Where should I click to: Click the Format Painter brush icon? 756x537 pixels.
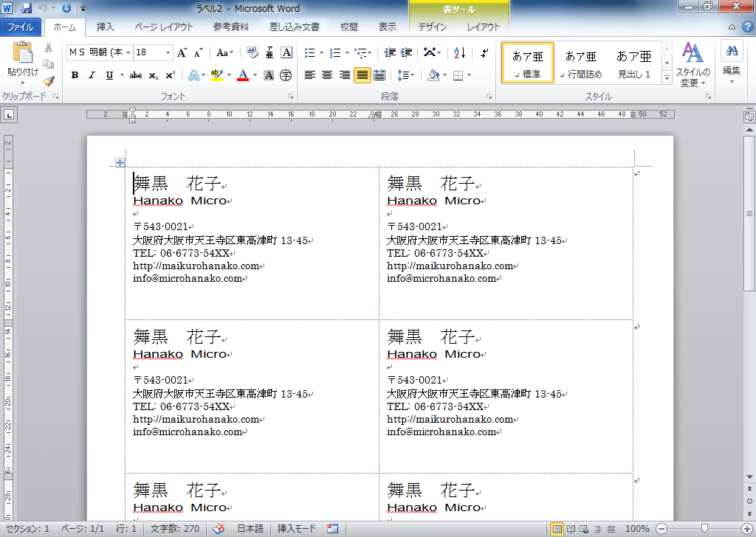[x=49, y=81]
